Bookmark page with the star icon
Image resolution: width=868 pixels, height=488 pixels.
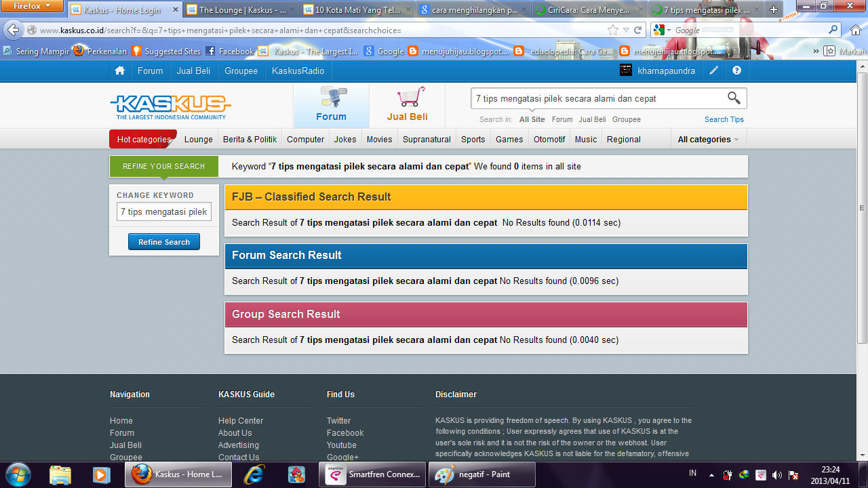pos(613,30)
